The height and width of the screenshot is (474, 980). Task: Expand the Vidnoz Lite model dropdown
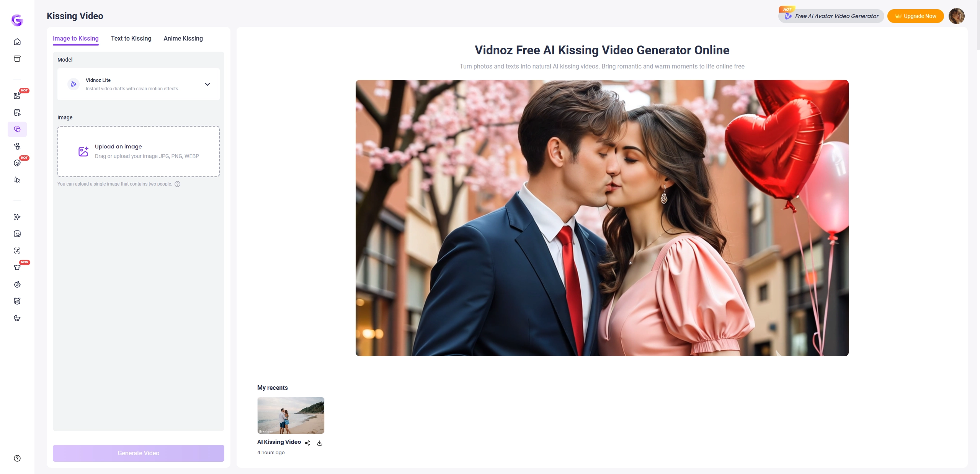click(x=207, y=84)
